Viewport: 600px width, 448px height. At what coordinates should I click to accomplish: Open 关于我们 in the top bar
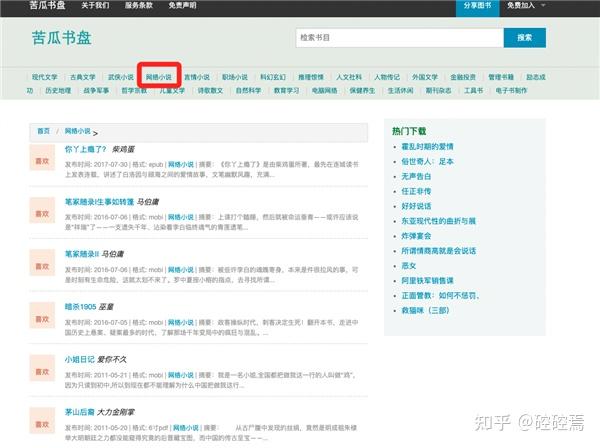(x=95, y=5)
